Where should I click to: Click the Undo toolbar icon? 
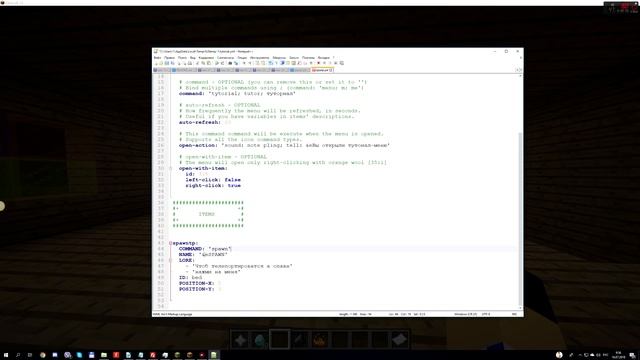(x=217, y=63)
